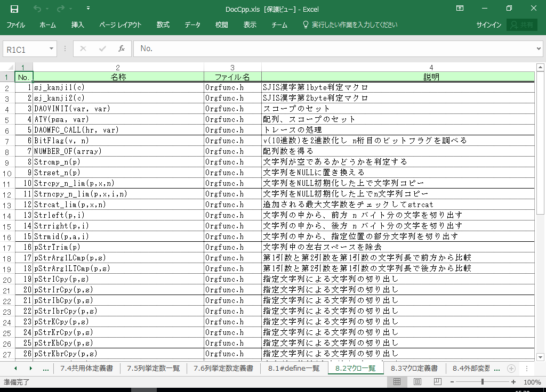Screen dimensions: 546x392
Task: Click the insert function fx icon
Action: point(121,48)
